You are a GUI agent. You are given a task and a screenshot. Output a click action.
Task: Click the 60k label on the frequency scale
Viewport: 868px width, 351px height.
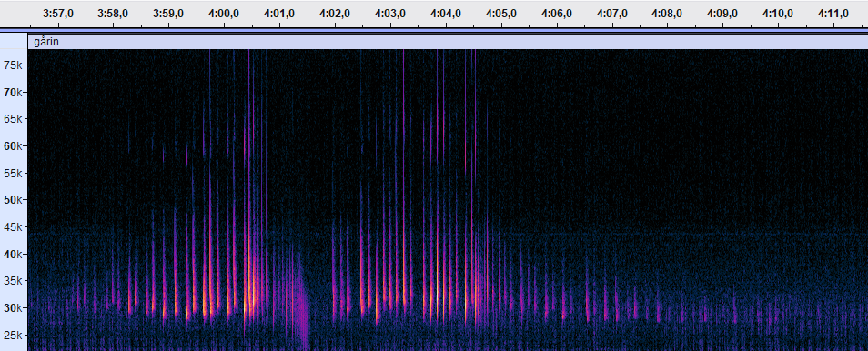12,146
